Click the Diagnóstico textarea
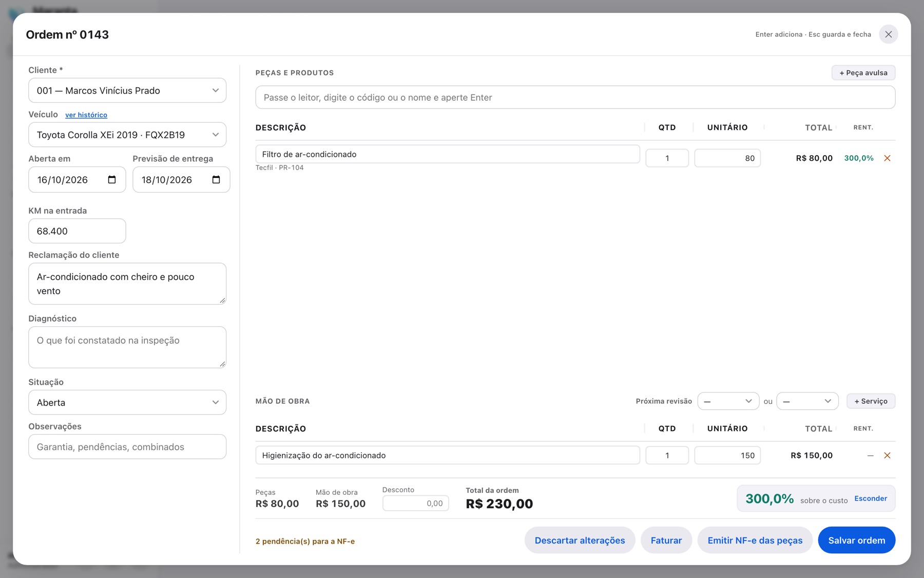The width and height of the screenshot is (924, 578). coord(127,347)
